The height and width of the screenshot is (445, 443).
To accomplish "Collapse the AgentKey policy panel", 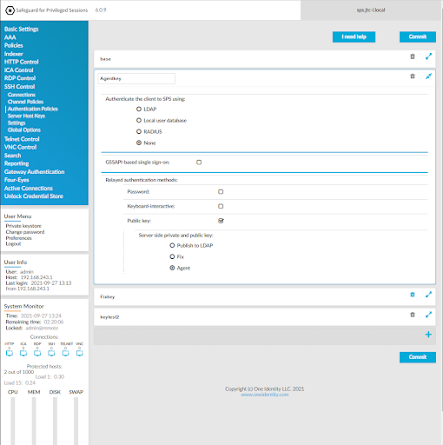I will [429, 76].
